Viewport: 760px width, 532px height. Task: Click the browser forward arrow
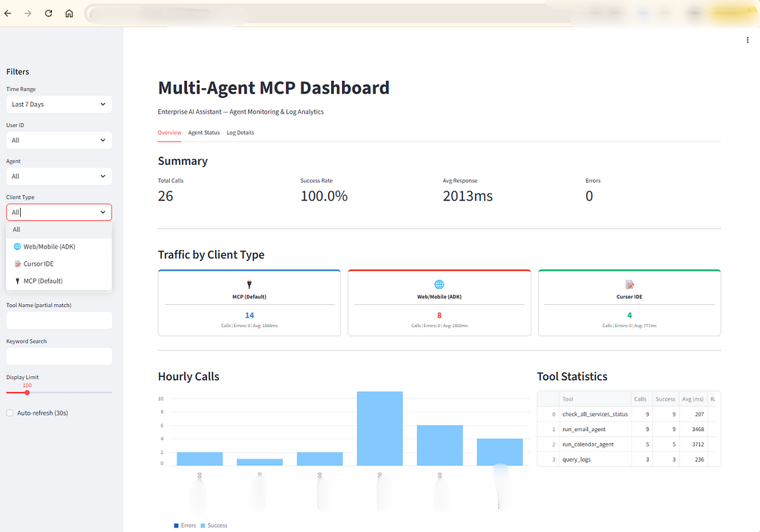coord(27,13)
